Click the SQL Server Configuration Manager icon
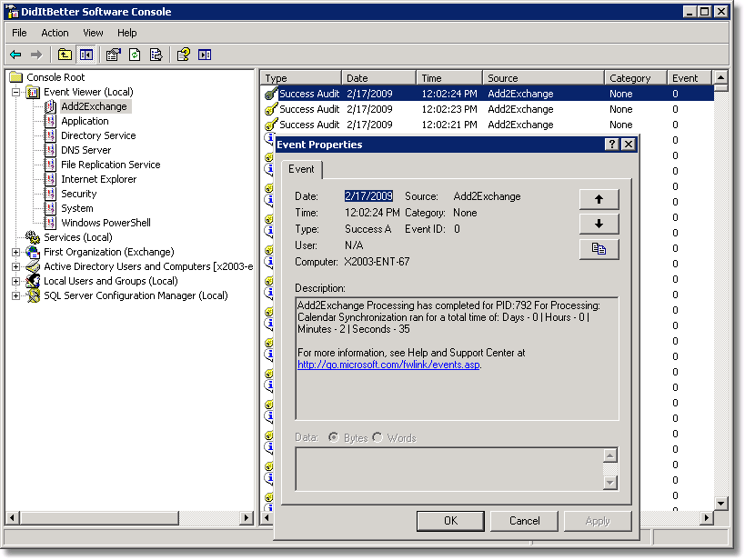The width and height of the screenshot is (745, 560). pos(33,295)
